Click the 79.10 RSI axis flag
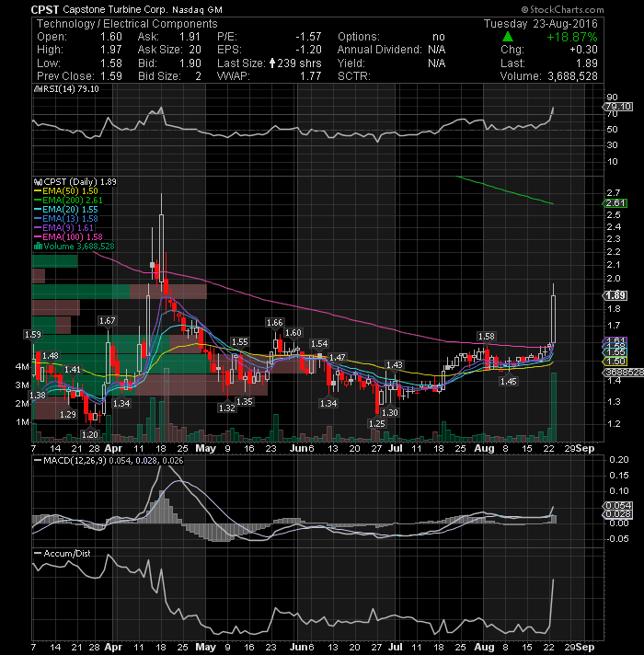 tap(618, 107)
